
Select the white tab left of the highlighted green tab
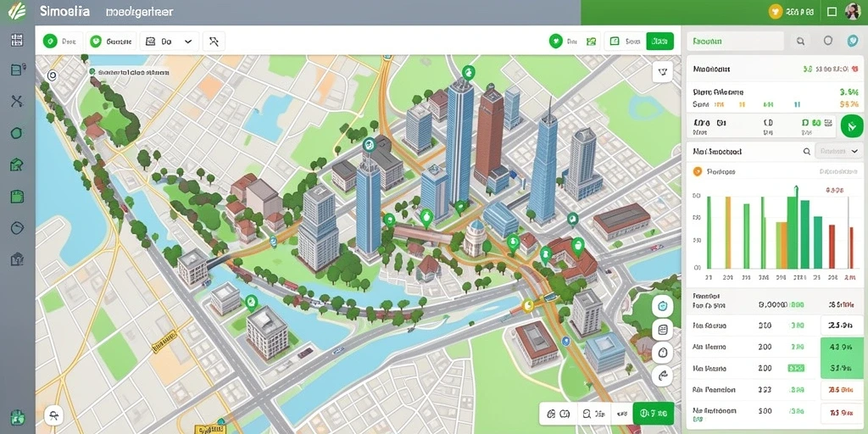tap(626, 41)
